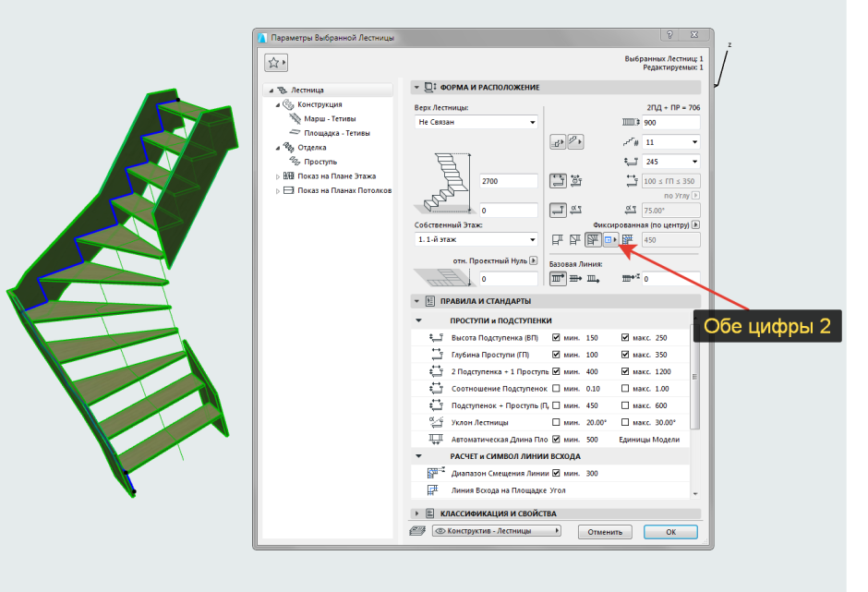The image size is (868, 592).
Task: Select the locked going depth icon
Action: pos(576,180)
